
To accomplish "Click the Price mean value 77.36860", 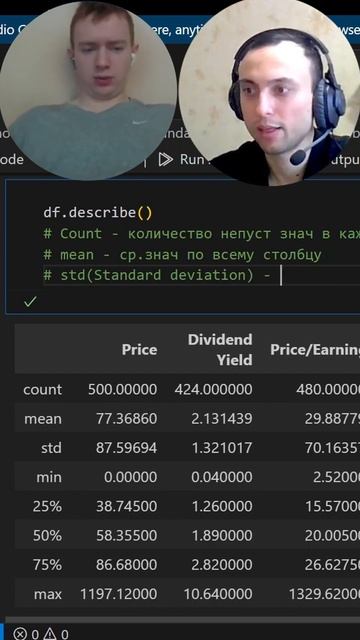I will [127, 419].
